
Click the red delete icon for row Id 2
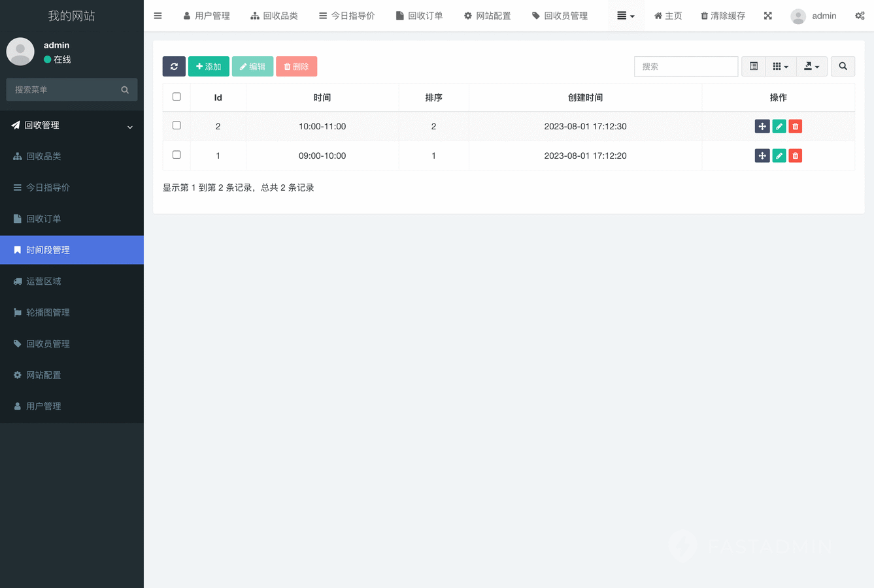point(795,127)
